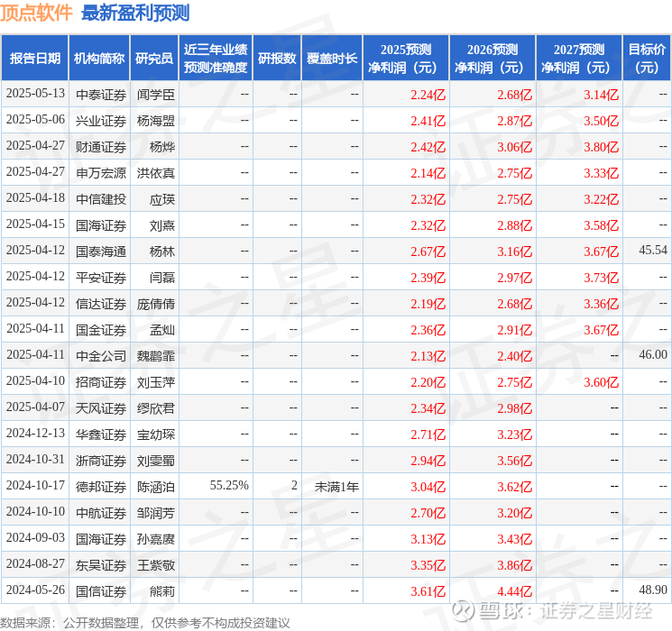This screenshot has width=672, height=631.
Task: Click researcher name 庞倩倩
Action: tap(156, 304)
